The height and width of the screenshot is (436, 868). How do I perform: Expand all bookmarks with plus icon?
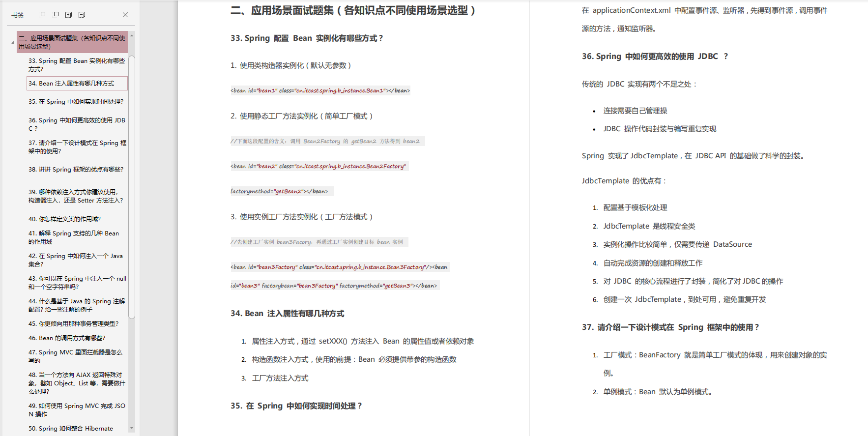click(x=42, y=15)
